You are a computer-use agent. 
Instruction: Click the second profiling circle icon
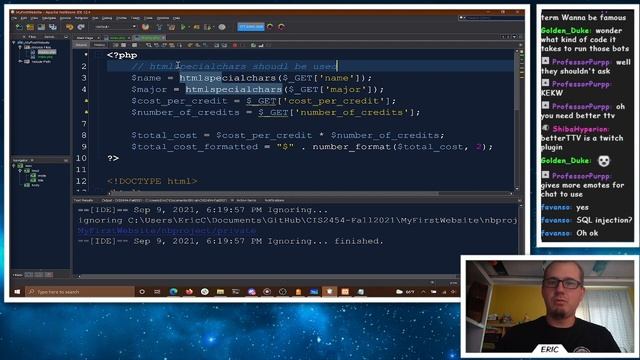click(282, 27)
